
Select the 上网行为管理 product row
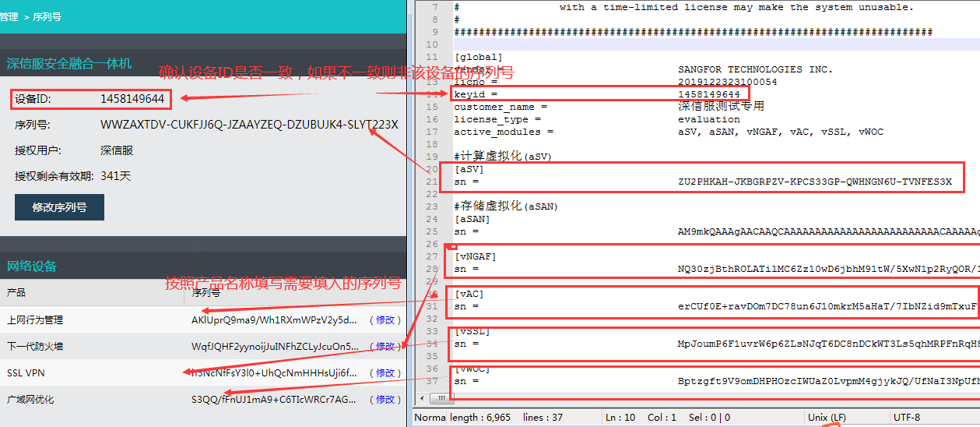[35, 320]
